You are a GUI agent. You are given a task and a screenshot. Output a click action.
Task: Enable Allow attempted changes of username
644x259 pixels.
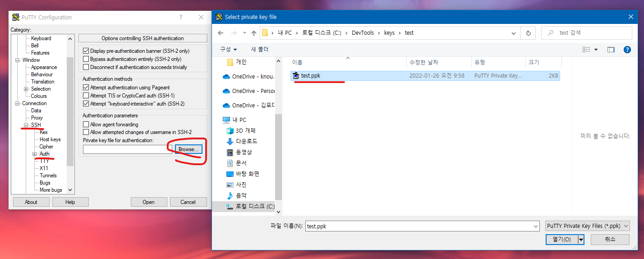[86, 132]
